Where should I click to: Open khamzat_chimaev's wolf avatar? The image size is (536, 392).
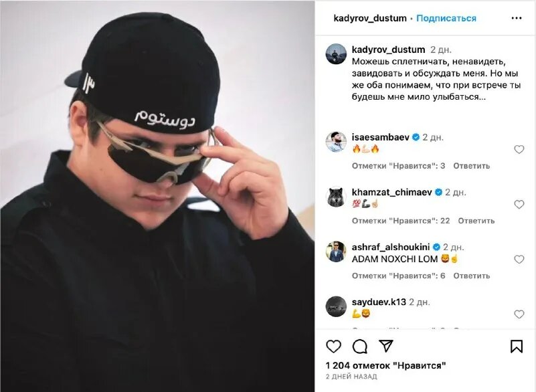336,197
